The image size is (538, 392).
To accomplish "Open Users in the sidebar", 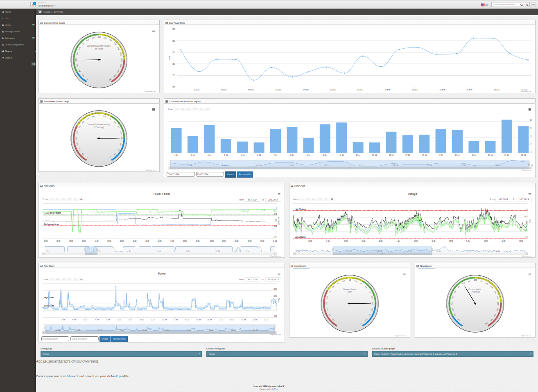I will (x=7, y=25).
